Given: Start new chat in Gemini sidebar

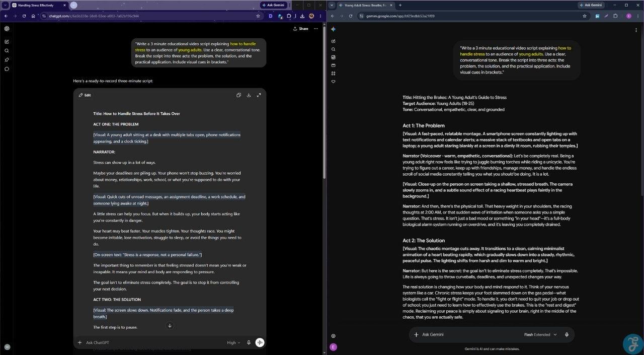Looking at the screenshot, I should point(333,41).
